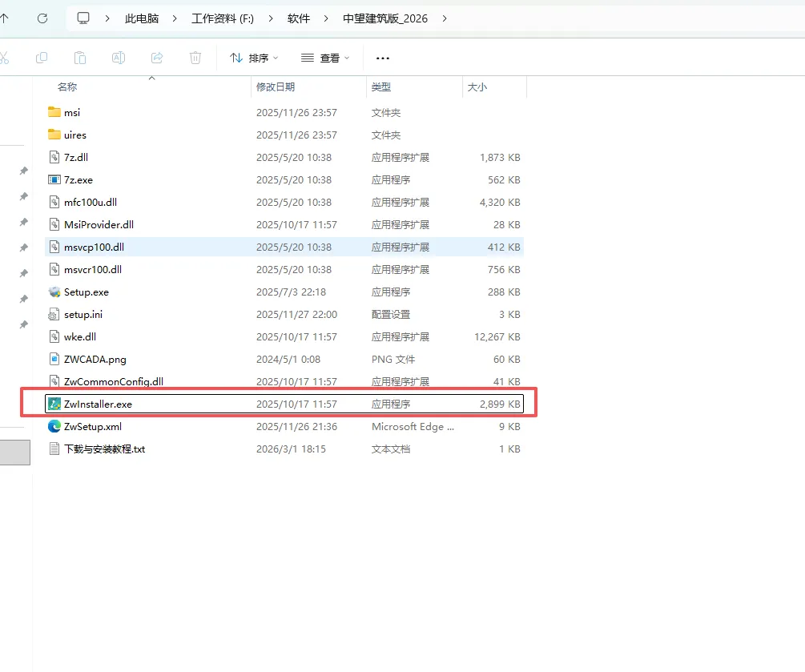Expand chevron after 工作资料 (F:)
805x672 pixels.
(271, 18)
